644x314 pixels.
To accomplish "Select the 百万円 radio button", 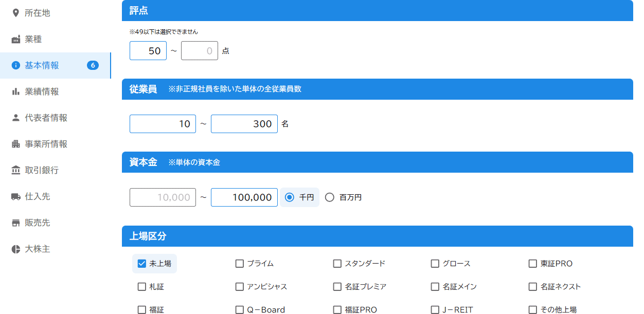I will tap(329, 197).
